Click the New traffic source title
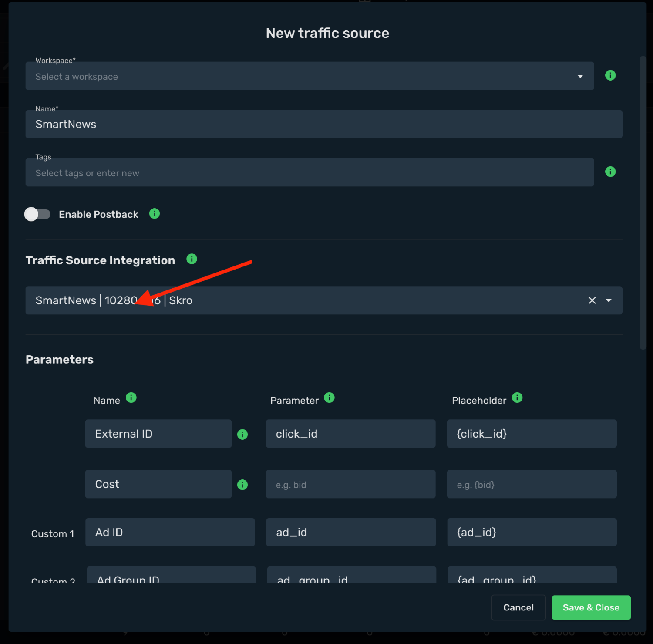The width and height of the screenshot is (653, 644). [327, 33]
